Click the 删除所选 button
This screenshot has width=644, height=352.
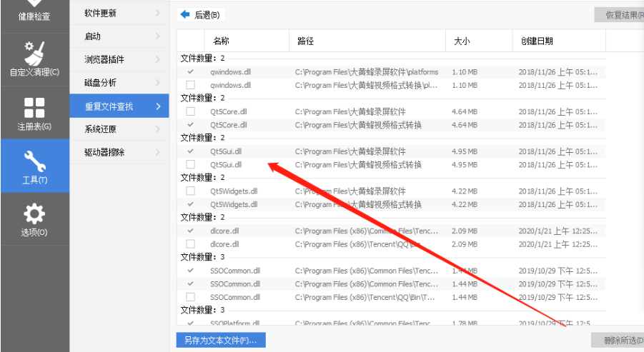click(618, 340)
